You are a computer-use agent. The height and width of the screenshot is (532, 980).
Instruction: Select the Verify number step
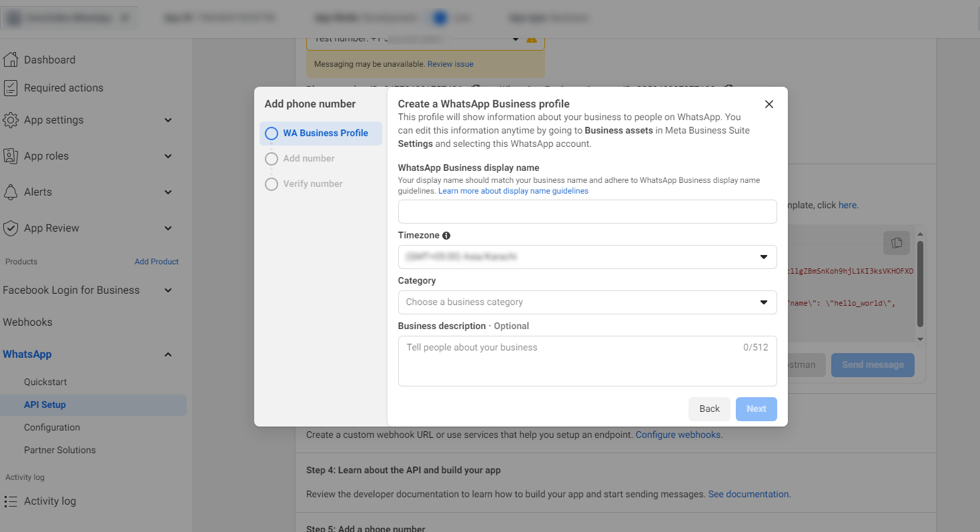point(312,184)
